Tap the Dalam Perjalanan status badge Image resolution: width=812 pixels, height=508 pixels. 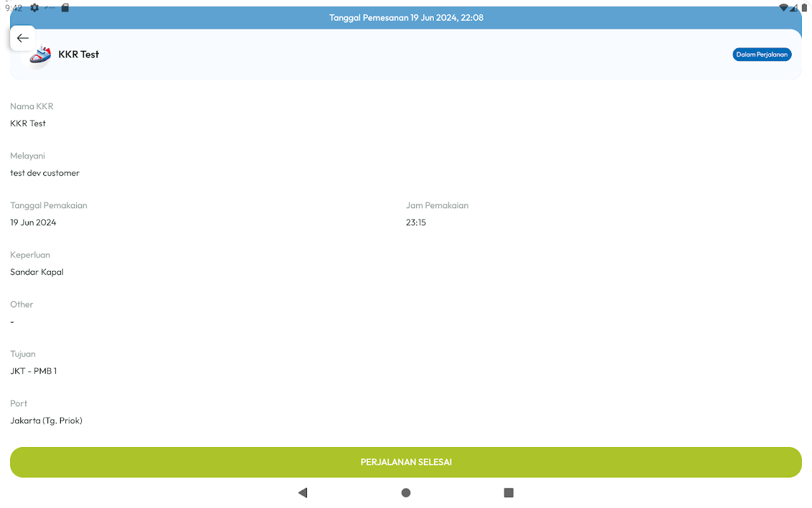point(762,55)
